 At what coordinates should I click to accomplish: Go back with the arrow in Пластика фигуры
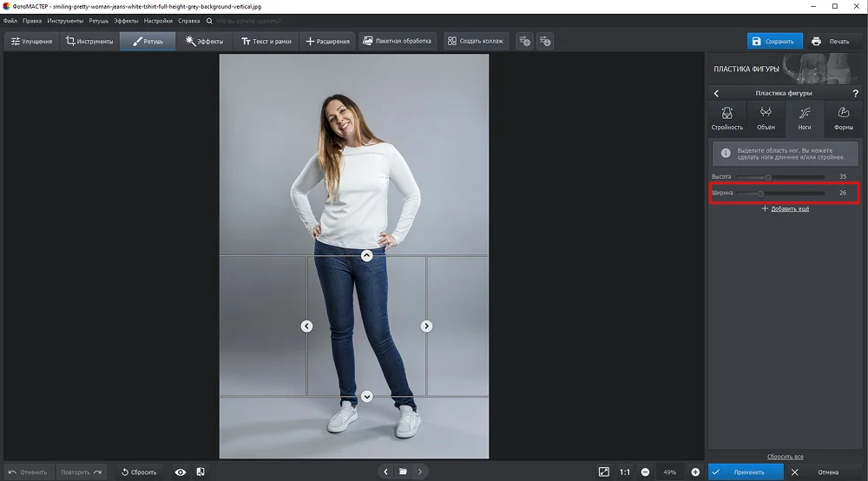tap(716, 93)
